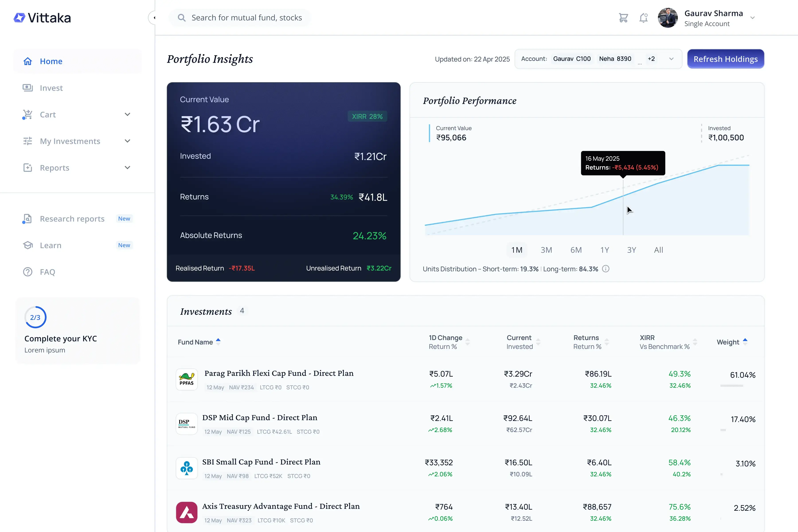The height and width of the screenshot is (532, 798).
Task: Click the DSP Mutual Fund logo
Action: pyautogui.click(x=187, y=424)
